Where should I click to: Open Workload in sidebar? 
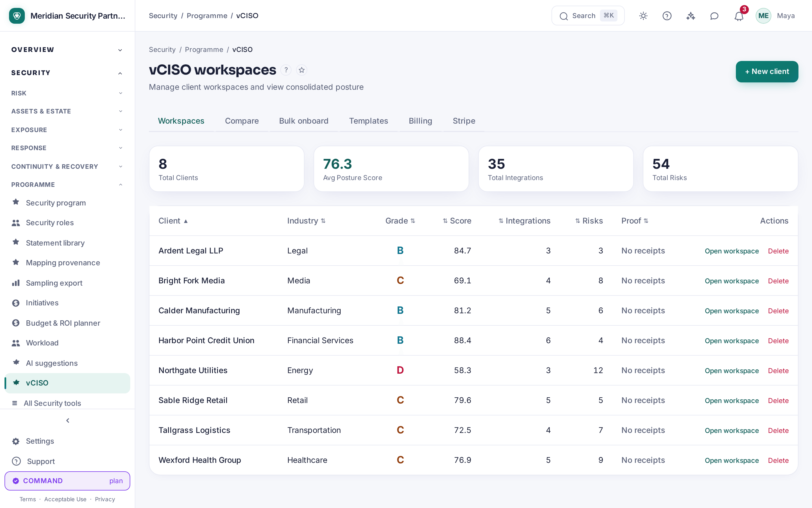(67, 343)
